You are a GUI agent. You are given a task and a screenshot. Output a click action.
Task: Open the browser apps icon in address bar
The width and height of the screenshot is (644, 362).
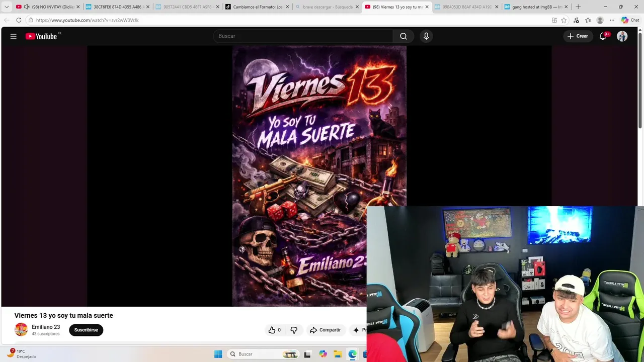554,20
